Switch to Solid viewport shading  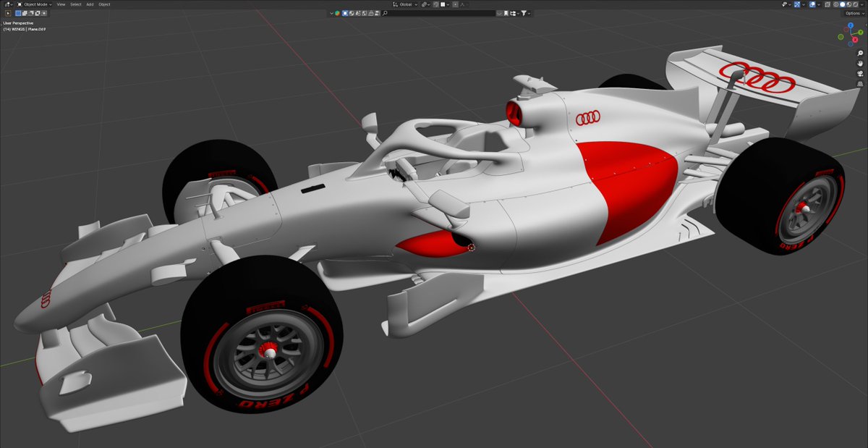(842, 4)
